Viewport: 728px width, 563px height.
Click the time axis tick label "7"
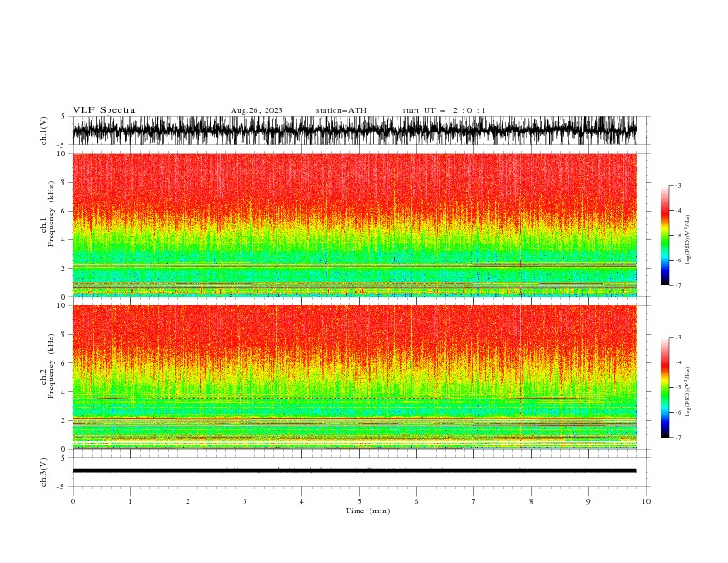pos(474,501)
